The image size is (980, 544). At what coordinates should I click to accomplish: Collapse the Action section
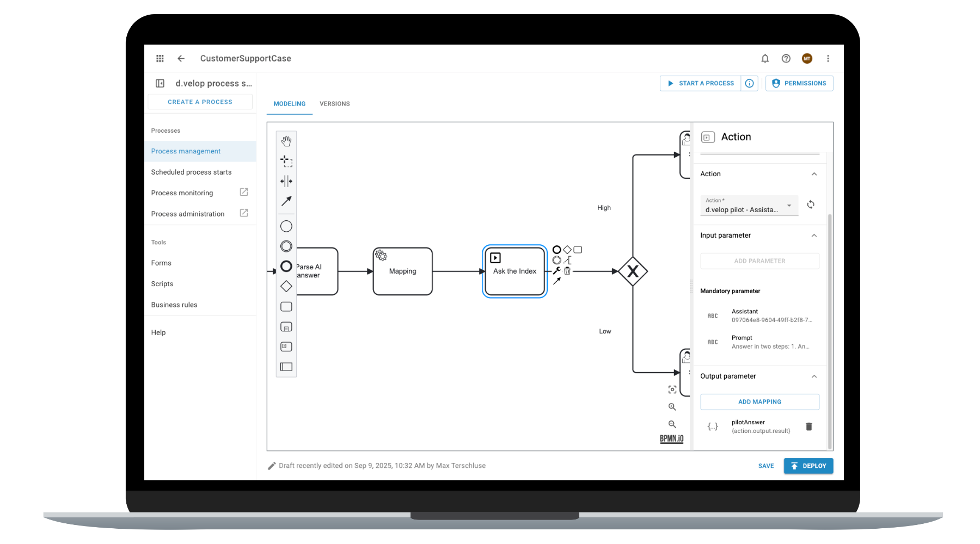coord(814,174)
